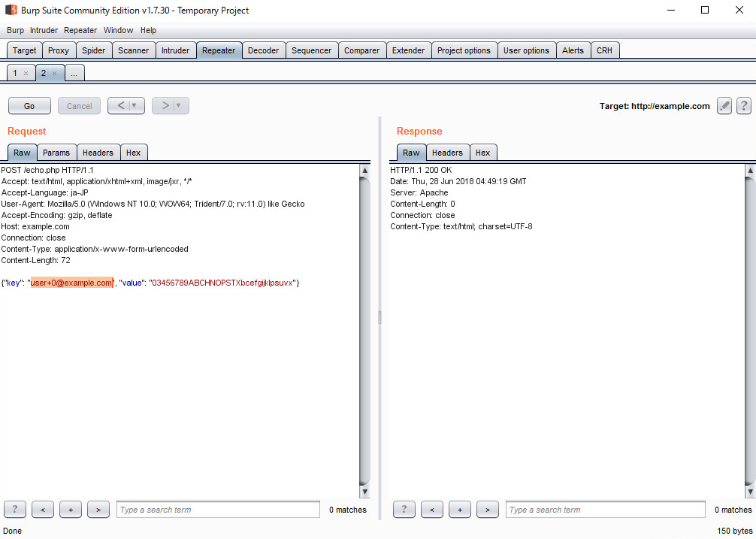This screenshot has width=756, height=539.
Task: Click the plus button in response search bar
Action: point(460,509)
